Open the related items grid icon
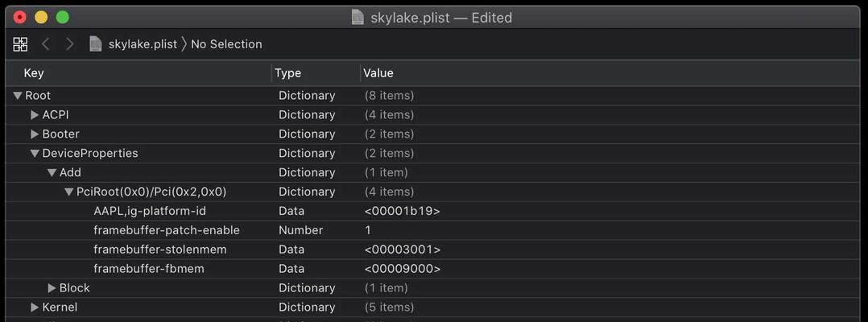Viewport: 868px width, 322px height. 20,44
